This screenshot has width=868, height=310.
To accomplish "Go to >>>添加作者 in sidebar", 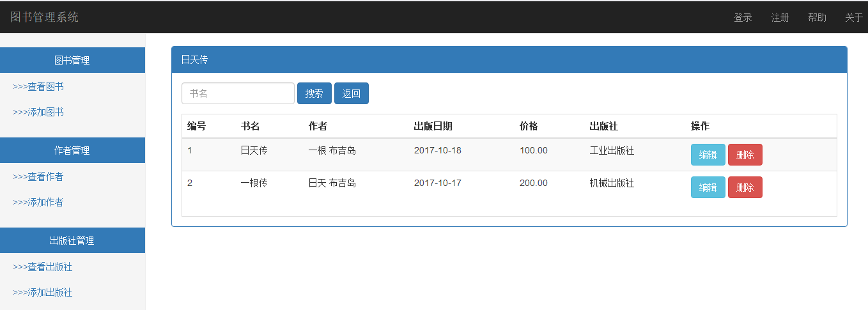I will point(38,202).
